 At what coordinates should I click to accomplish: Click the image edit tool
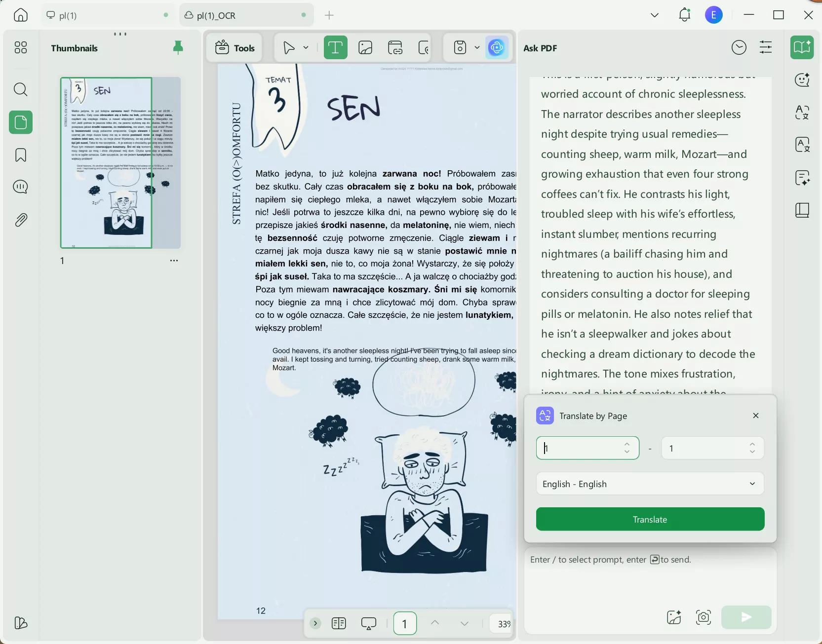[x=365, y=48]
